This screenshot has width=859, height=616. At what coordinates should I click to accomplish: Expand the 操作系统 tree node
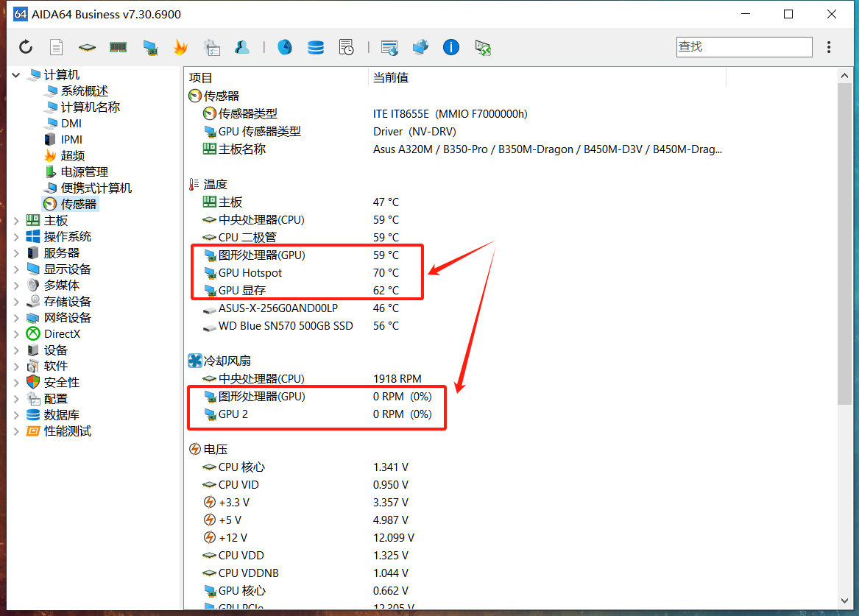click(16, 237)
